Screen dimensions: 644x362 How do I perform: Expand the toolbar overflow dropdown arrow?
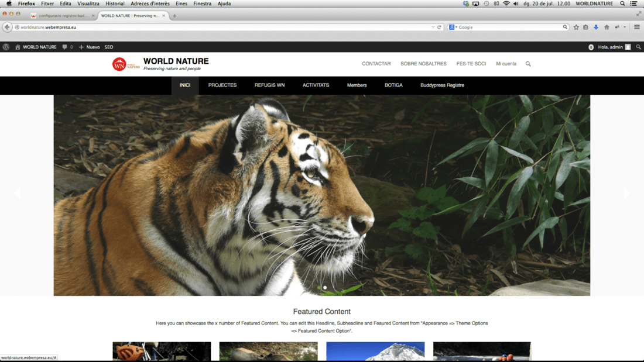point(625,27)
